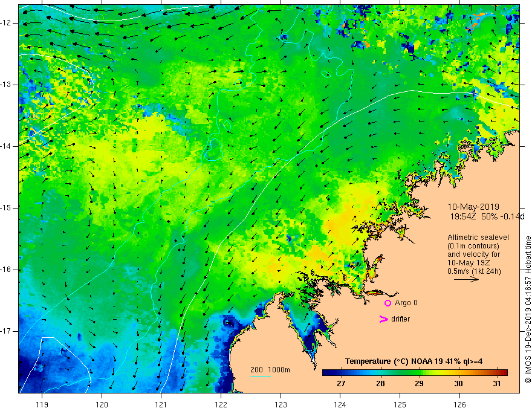
Task: Click the 'Temperature (°C) NOAA 19 41% ql>=4' title
Action: (414, 361)
